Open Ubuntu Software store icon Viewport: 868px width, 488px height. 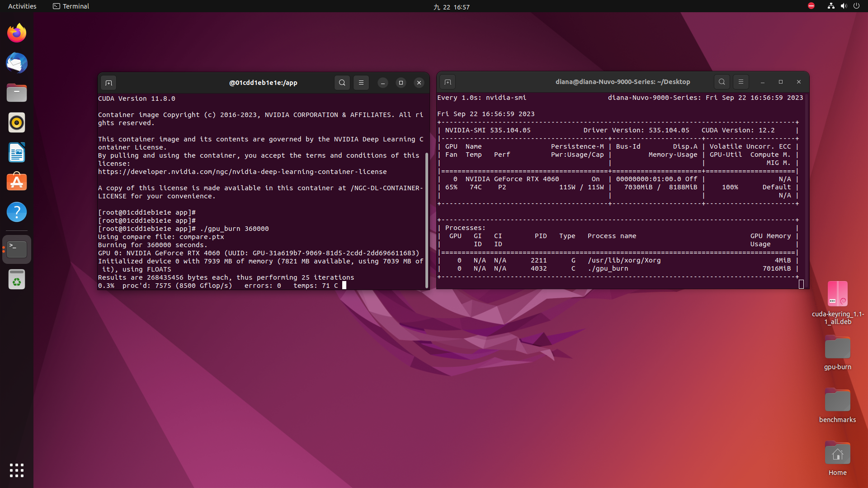17,182
